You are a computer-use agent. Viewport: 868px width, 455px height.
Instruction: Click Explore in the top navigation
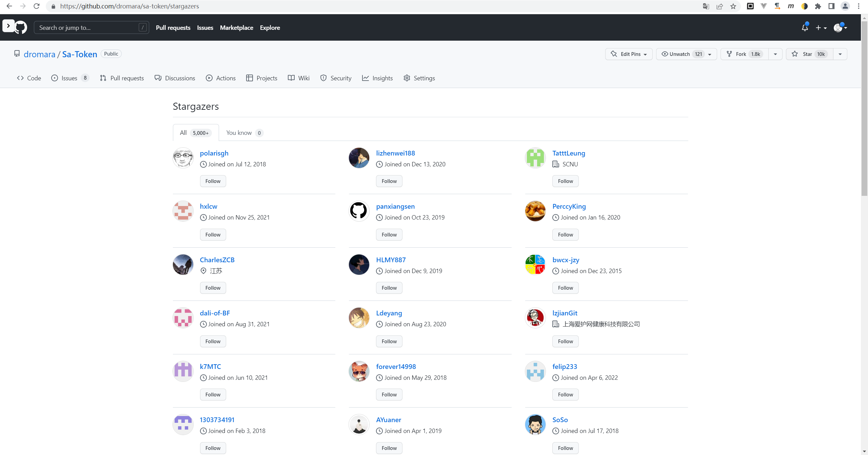coord(270,28)
